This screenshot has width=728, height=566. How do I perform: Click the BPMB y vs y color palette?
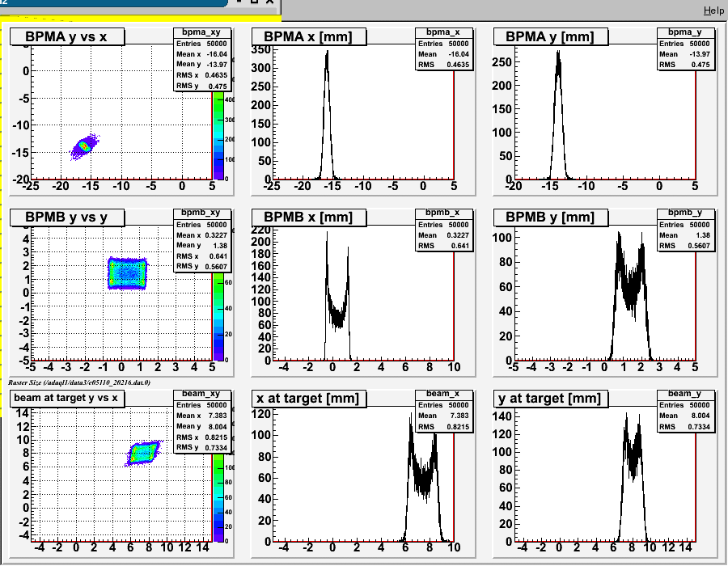(218, 316)
